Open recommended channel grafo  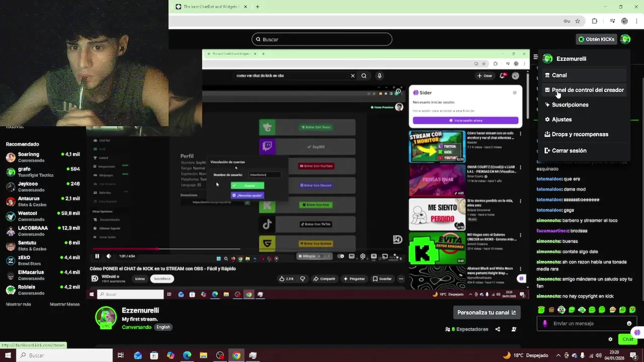click(43, 172)
